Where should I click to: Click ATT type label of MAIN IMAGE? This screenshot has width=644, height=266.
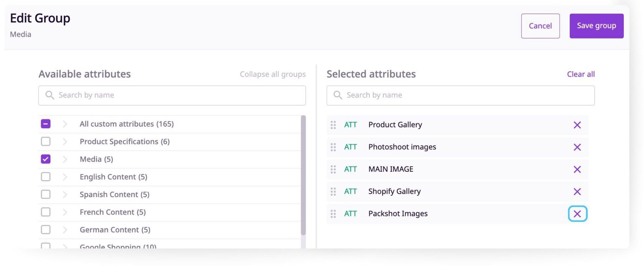350,169
